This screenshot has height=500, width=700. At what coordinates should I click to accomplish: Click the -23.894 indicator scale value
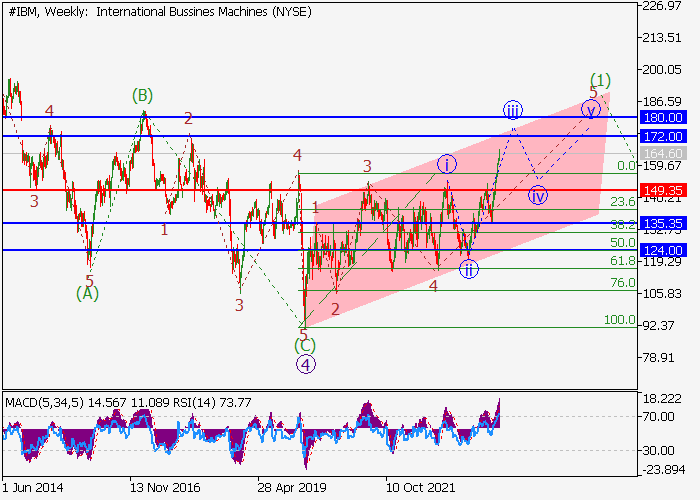(x=662, y=470)
